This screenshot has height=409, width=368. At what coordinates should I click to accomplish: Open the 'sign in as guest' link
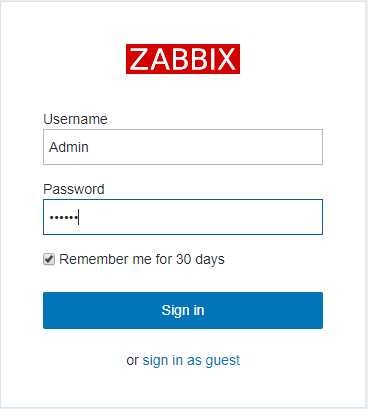[x=191, y=360]
